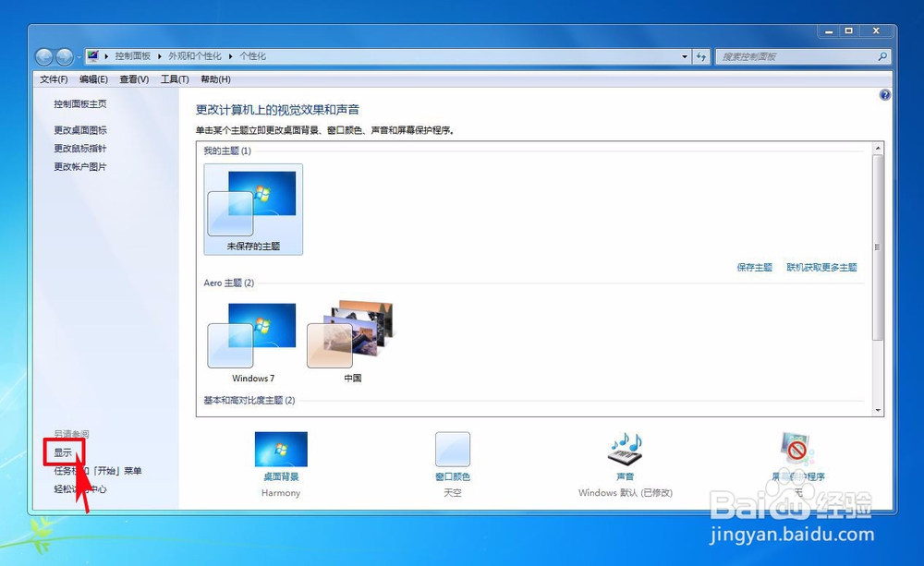Click the back navigation arrow
Image resolution: width=924 pixels, height=566 pixels.
click(44, 56)
